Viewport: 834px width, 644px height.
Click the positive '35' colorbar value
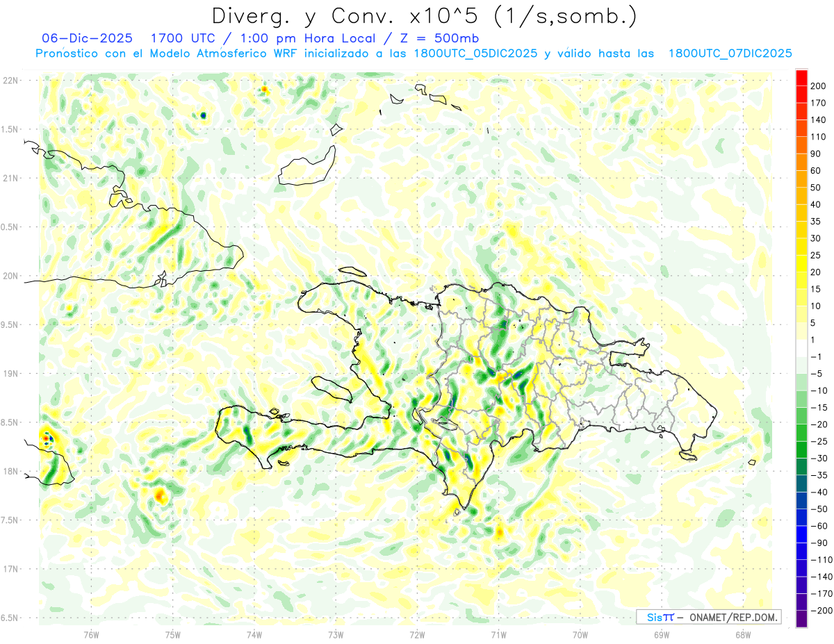(x=816, y=222)
